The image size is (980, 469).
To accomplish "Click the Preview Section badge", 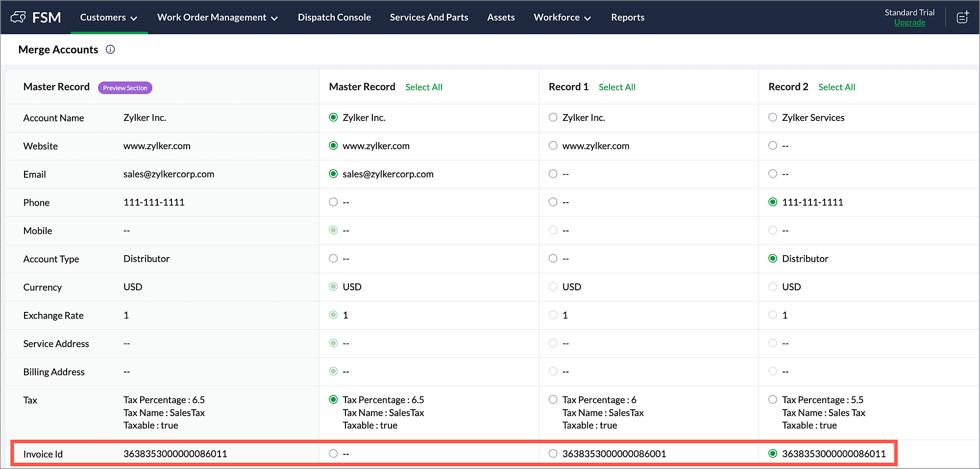I will coord(125,88).
